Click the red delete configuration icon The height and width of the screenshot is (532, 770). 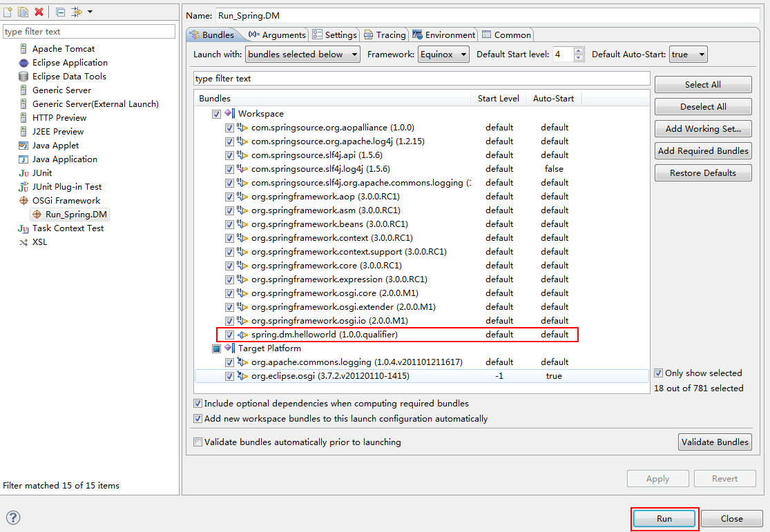[x=39, y=12]
